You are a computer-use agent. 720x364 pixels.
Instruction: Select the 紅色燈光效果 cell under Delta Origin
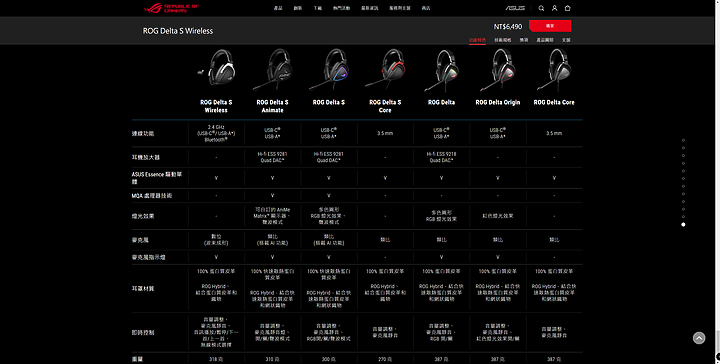coord(498,216)
